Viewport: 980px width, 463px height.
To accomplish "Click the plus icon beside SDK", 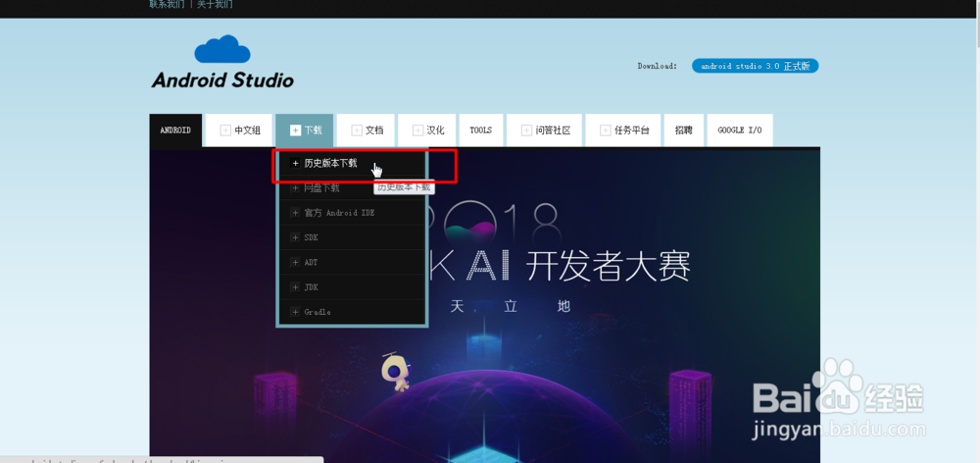I will pyautogui.click(x=296, y=237).
